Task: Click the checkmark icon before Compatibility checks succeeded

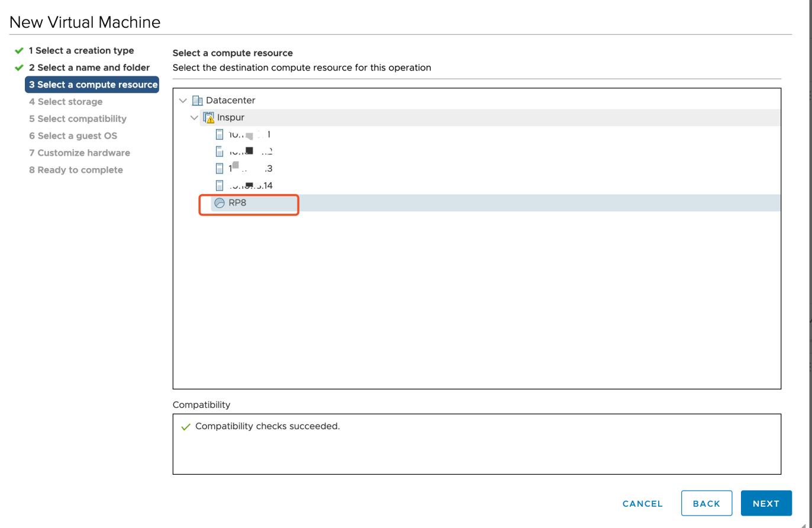Action: [186, 426]
